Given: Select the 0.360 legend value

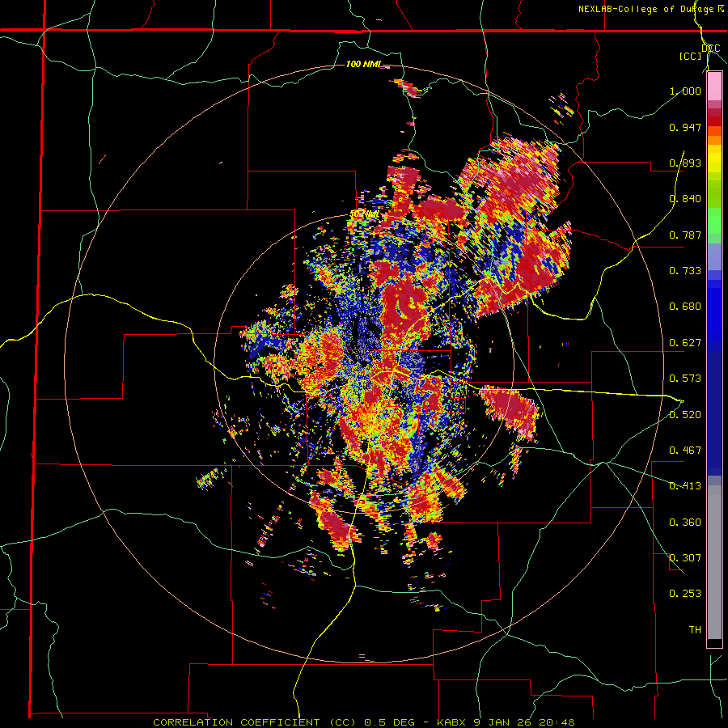Looking at the screenshot, I should click(685, 523).
